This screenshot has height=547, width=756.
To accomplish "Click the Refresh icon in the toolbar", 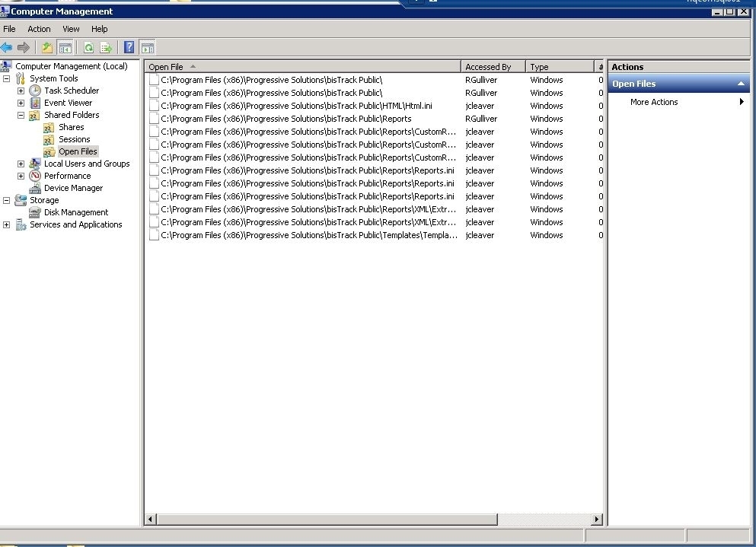I will point(88,47).
